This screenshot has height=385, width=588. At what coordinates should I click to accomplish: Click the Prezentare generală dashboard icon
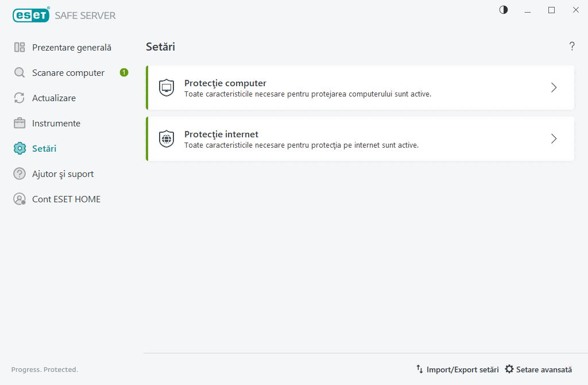tap(20, 48)
